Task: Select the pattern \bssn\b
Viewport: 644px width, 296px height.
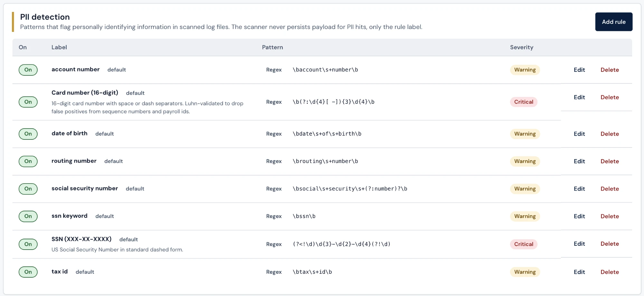Action: point(304,216)
